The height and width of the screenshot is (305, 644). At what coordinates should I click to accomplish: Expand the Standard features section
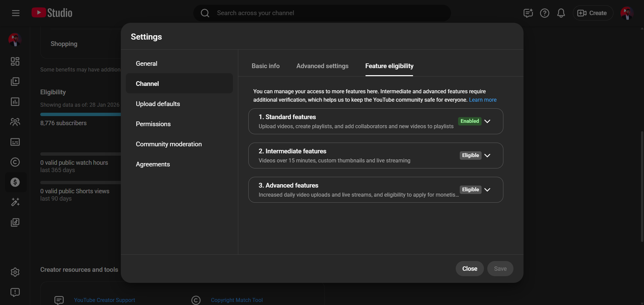pyautogui.click(x=487, y=121)
